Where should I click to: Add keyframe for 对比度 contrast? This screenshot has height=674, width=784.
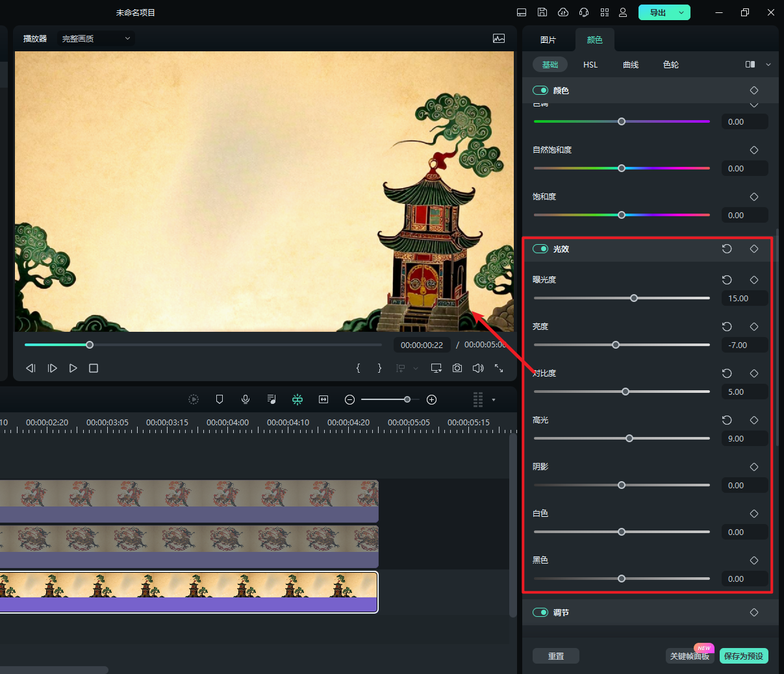(x=754, y=373)
